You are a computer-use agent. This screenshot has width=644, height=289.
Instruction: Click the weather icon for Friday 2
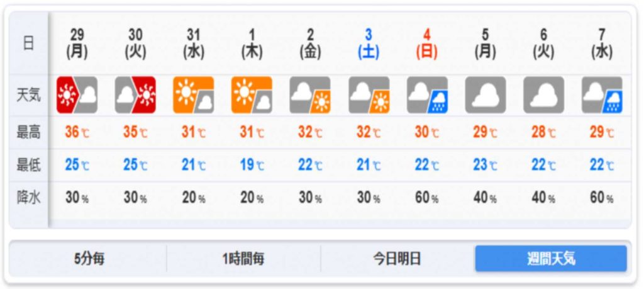[x=310, y=95]
